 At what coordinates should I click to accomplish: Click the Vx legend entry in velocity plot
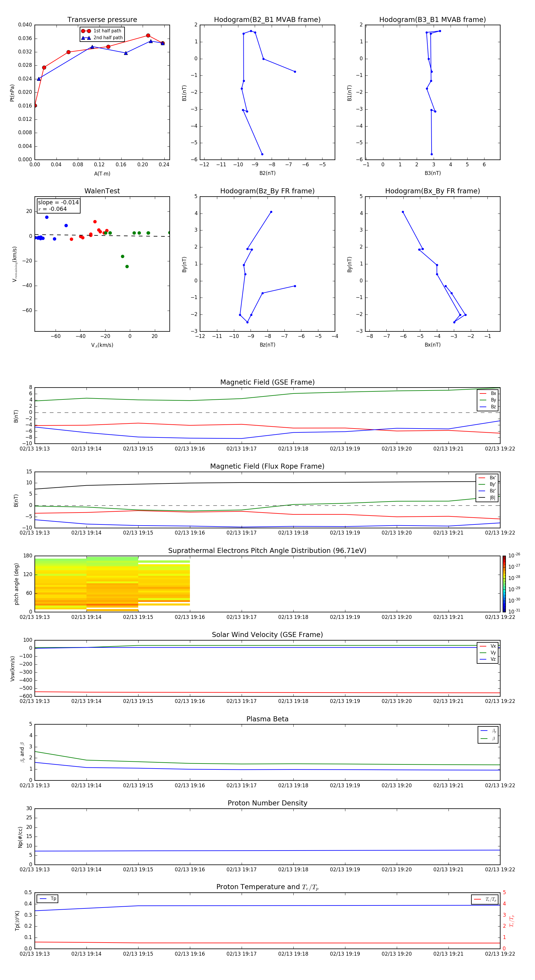point(488,647)
